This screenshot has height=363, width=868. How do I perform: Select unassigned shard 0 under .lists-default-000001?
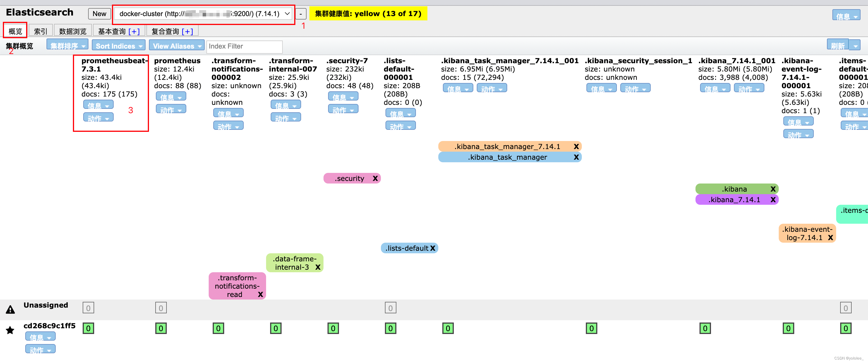391,308
